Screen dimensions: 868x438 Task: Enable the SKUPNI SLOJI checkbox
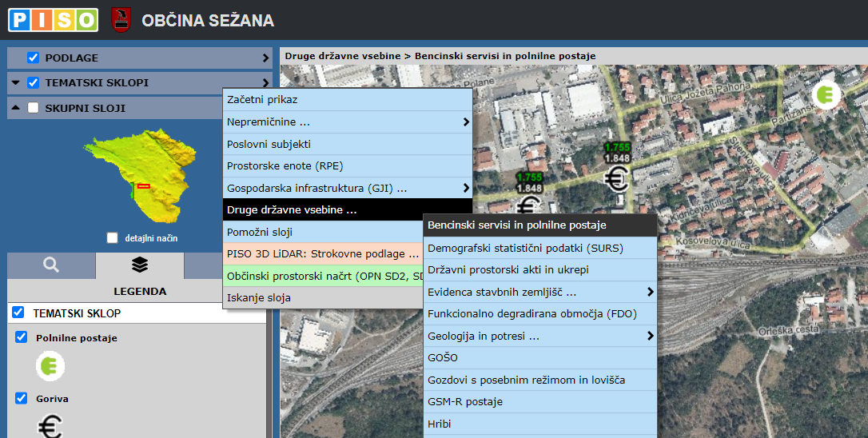33,108
